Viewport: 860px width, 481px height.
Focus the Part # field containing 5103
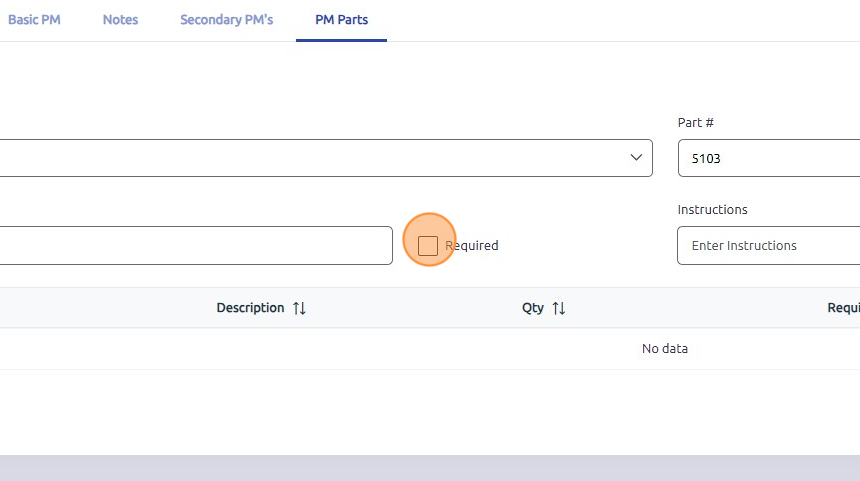pyautogui.click(x=766, y=158)
